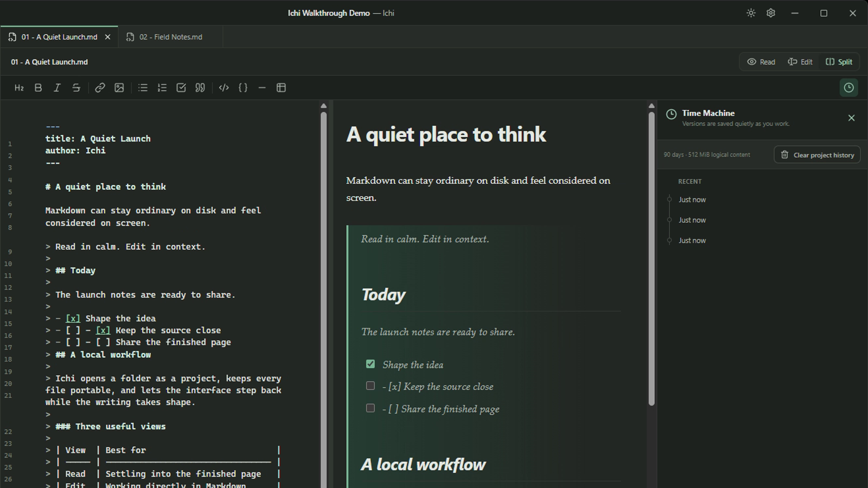Click the '90 days · 512 MiB logical content' text
The height and width of the screenshot is (488, 868).
[707, 155]
